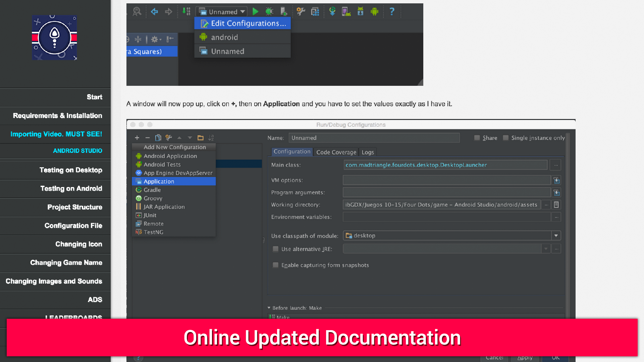Click the macros icon next to Working directory
The height and width of the screenshot is (362, 644).
556,205
